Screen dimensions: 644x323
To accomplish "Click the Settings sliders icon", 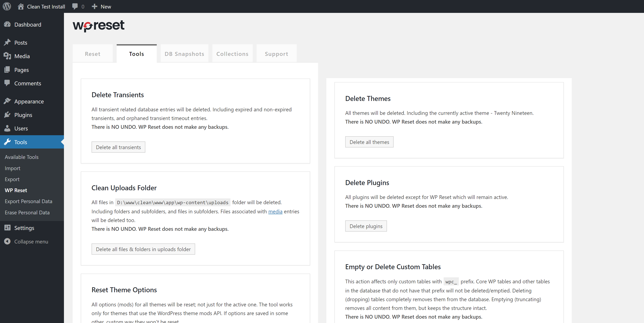I will (7, 227).
